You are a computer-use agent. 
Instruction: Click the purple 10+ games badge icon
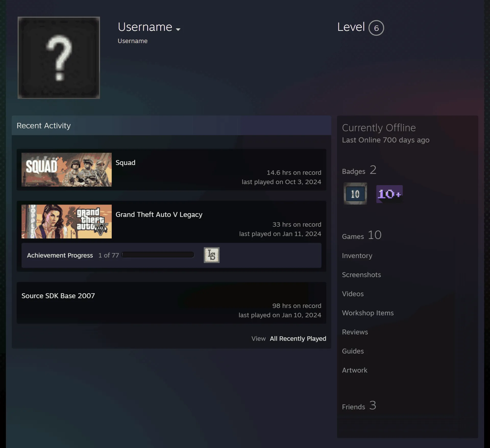[389, 194]
